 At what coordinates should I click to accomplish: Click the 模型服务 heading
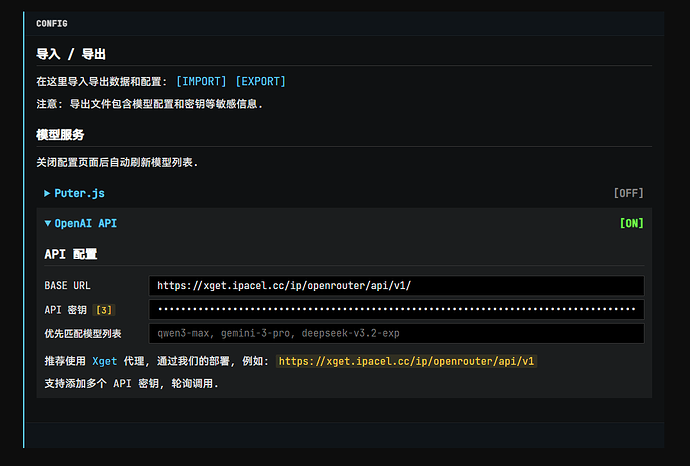[60, 135]
